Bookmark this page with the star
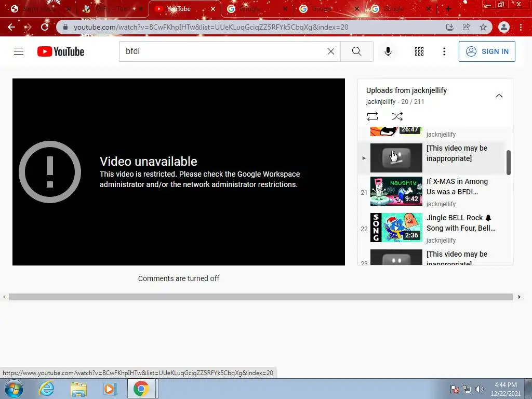Screen dimensions: 532x399 point(483,27)
